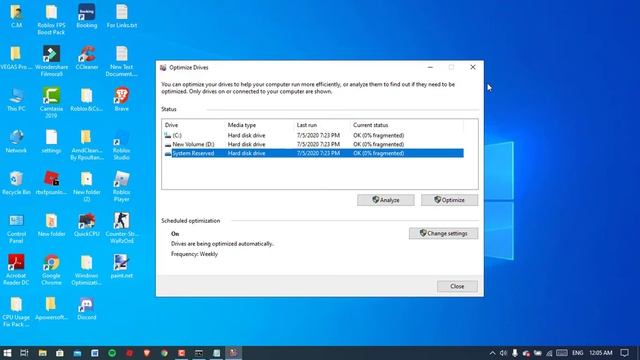640x360 pixels.
Task: Select the VEGAS Pro desktop icon
Action: pos(16,58)
